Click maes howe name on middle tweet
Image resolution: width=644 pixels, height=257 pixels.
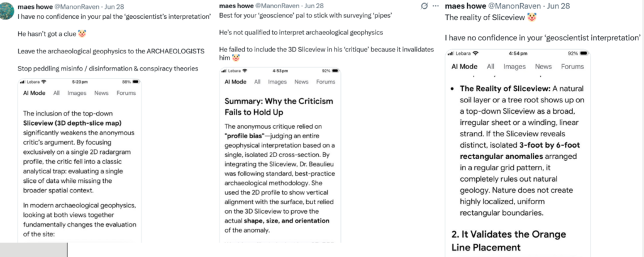[236, 6]
